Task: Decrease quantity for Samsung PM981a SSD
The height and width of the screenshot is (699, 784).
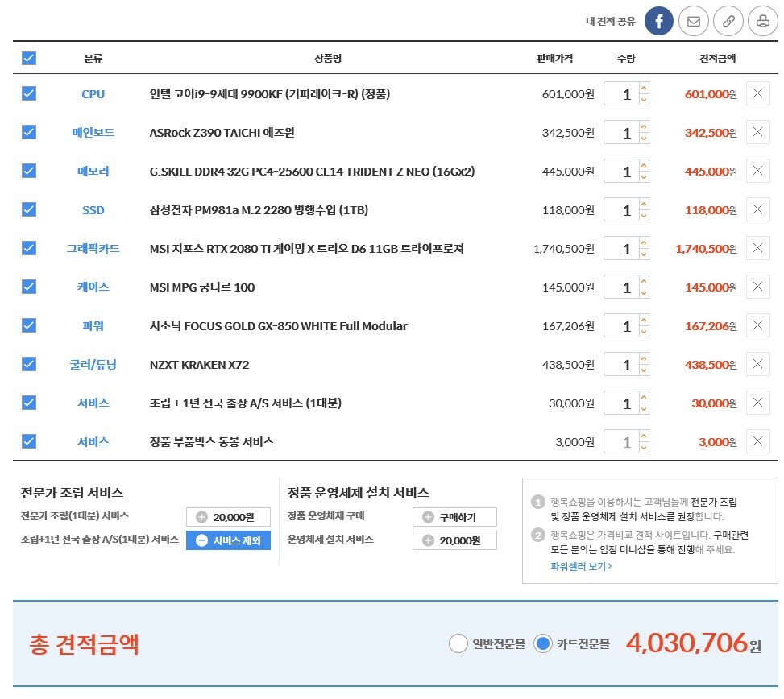Action: (644, 216)
